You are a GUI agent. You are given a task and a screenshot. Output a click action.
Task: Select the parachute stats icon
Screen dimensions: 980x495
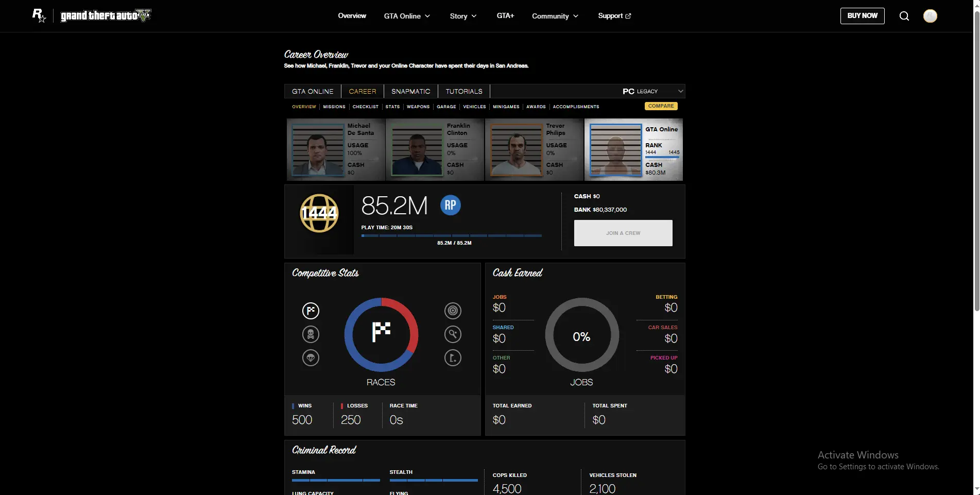pyautogui.click(x=311, y=357)
